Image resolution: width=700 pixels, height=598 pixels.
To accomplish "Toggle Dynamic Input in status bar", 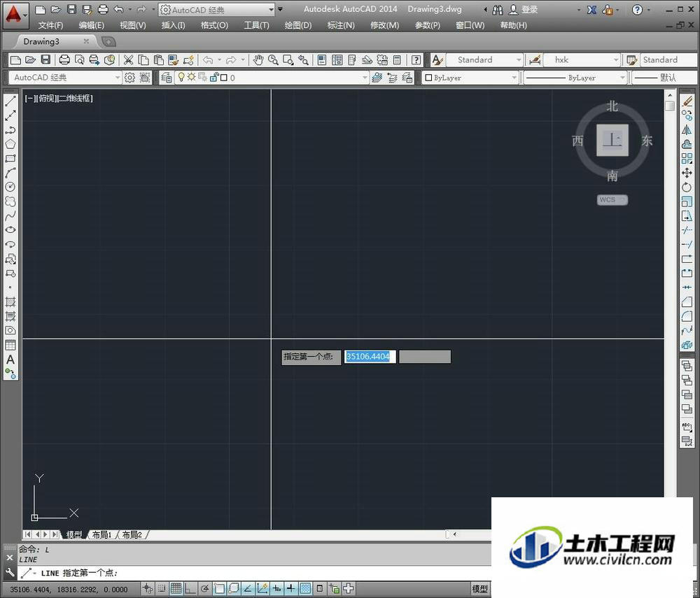I will [x=276, y=589].
